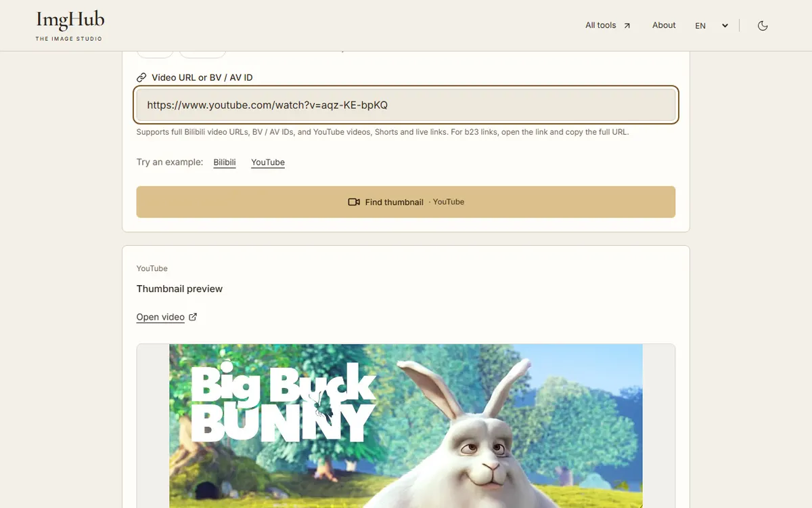
Task: Try the Bilibili example link
Action: [x=225, y=163]
